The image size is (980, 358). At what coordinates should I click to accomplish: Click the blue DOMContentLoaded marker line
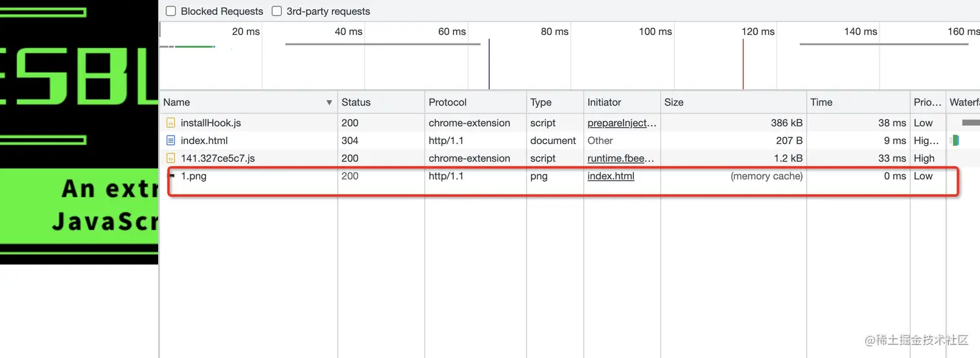coord(489,64)
